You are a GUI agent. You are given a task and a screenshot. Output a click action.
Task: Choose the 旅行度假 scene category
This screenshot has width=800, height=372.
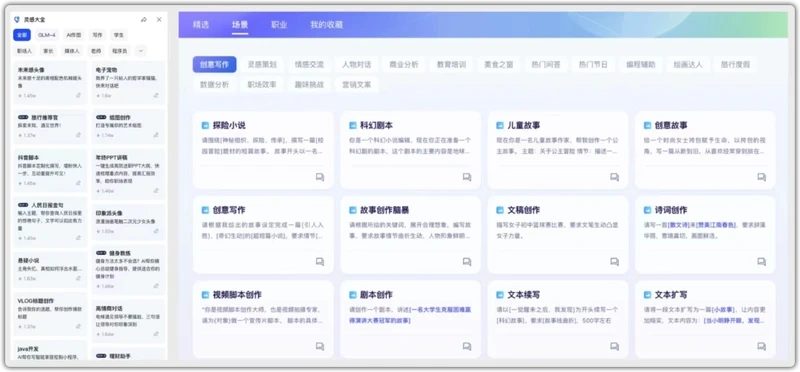coord(735,65)
